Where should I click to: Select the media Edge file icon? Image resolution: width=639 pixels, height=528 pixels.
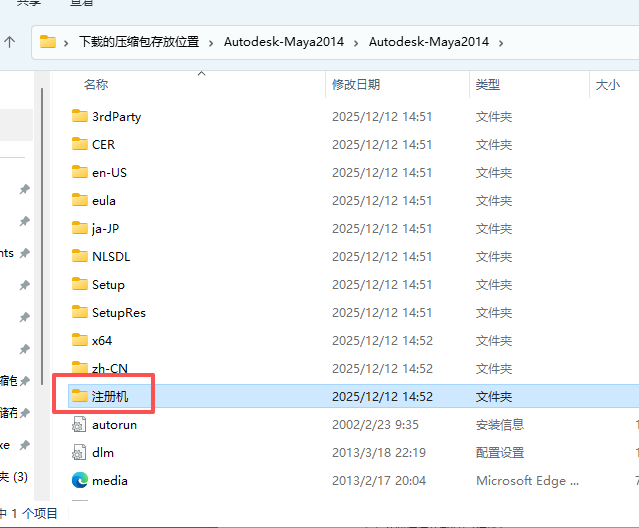coord(79,480)
